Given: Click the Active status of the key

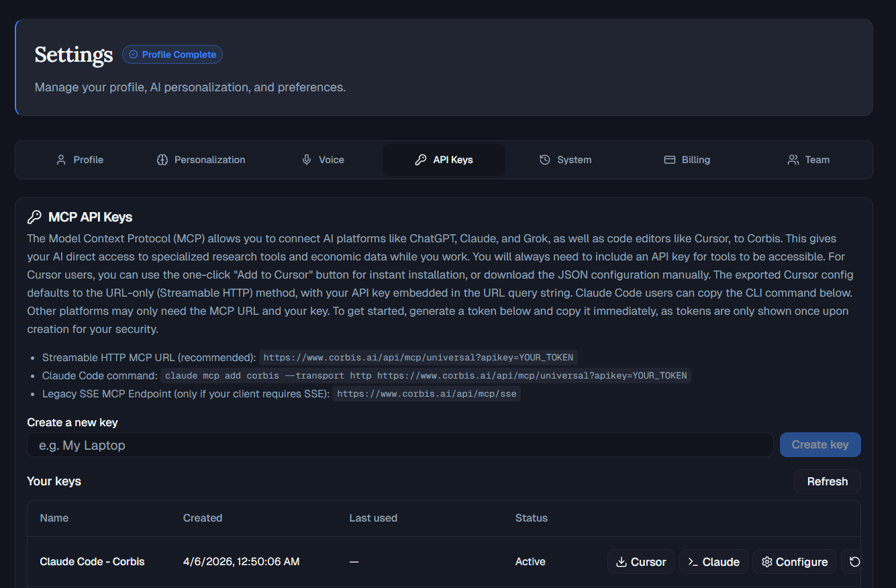Looking at the screenshot, I should (530, 562).
